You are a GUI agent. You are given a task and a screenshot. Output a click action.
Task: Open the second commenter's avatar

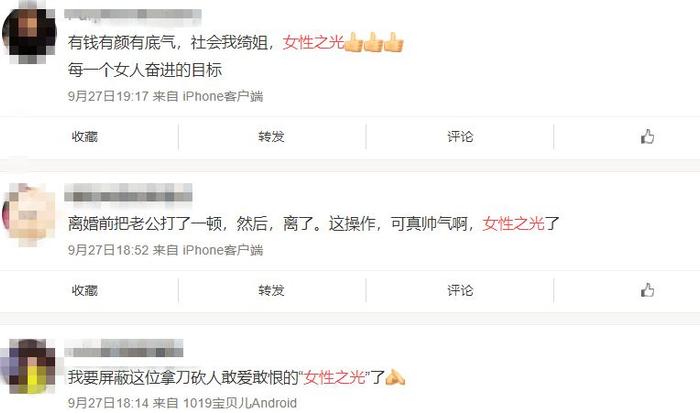pyautogui.click(x=29, y=214)
